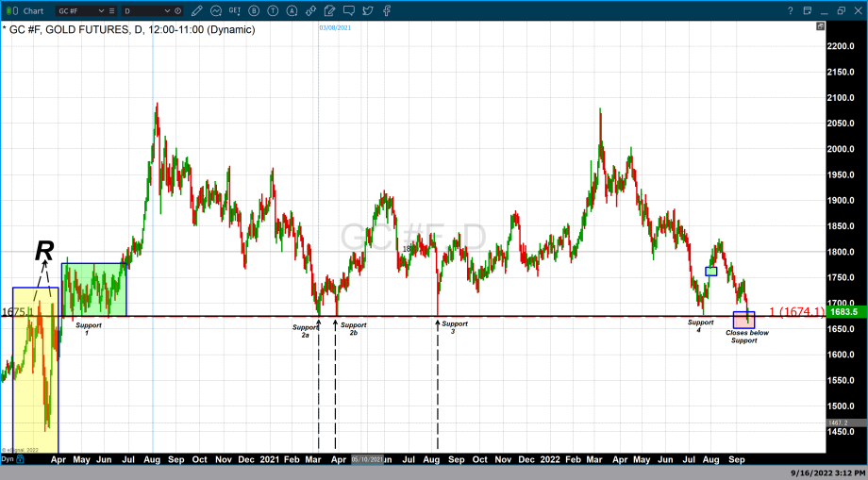Click the circled T icon

tap(274, 10)
